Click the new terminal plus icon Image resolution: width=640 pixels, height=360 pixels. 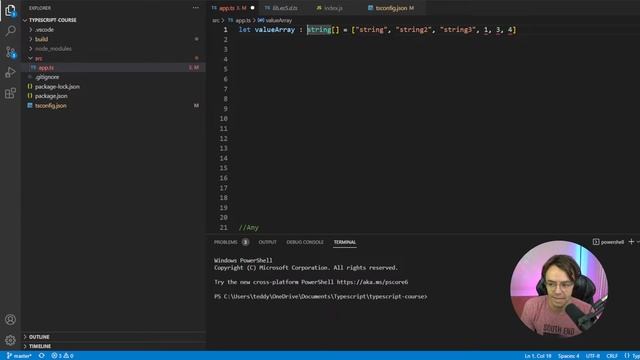tap(631, 242)
